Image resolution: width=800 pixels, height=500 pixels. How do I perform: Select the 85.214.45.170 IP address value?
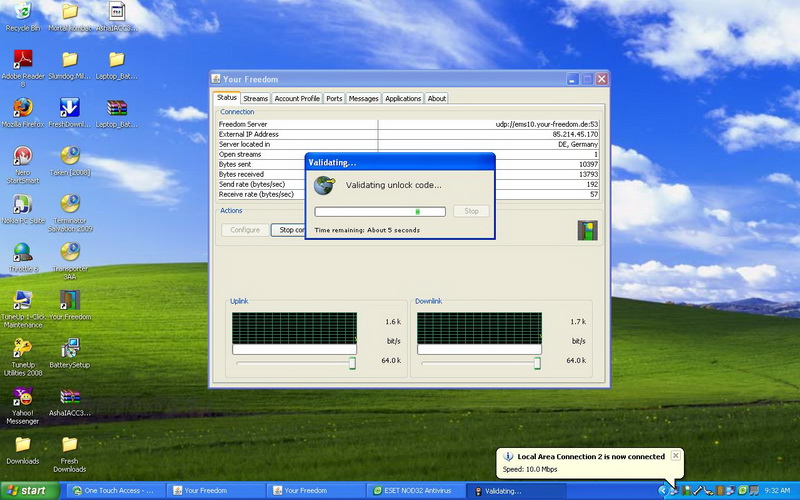point(575,134)
